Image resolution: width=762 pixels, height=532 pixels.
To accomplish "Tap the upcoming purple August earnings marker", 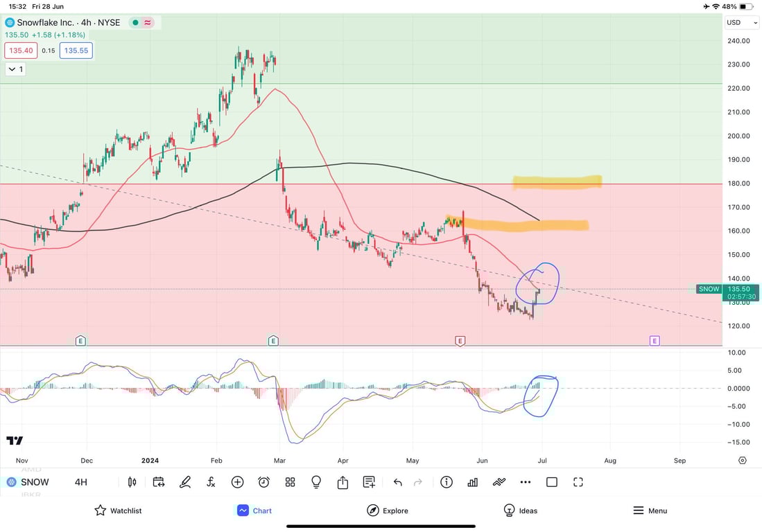I will (655, 341).
